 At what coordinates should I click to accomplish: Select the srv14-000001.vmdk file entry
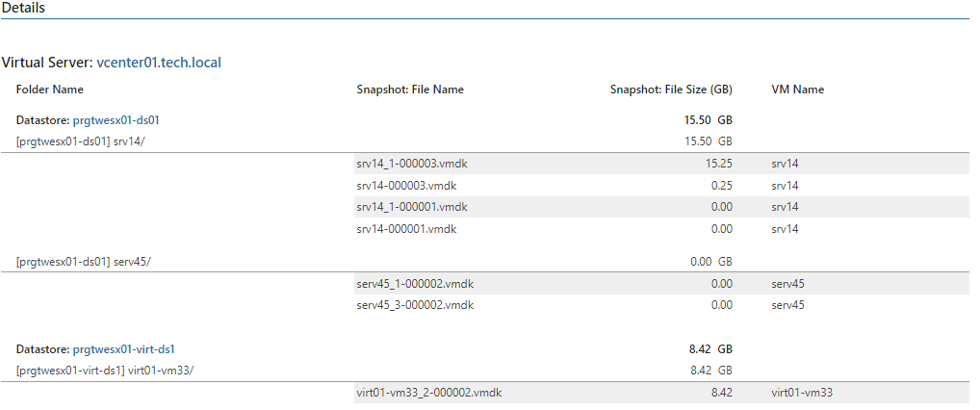406,229
